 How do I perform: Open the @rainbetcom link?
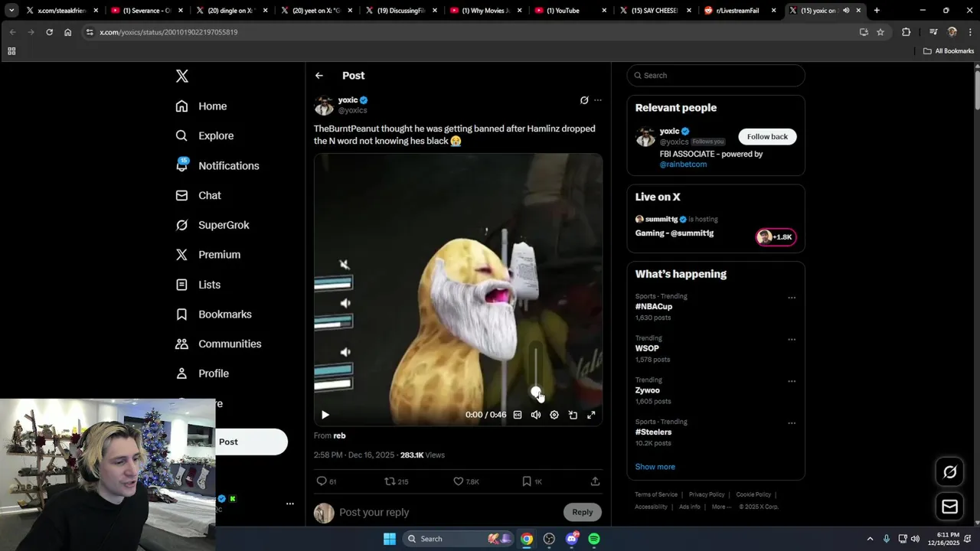(x=683, y=165)
